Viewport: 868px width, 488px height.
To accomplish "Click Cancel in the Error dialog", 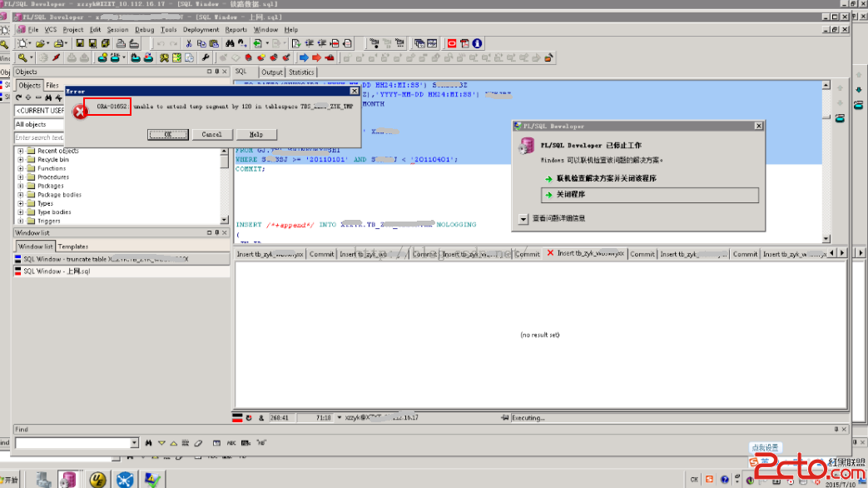I will point(212,135).
